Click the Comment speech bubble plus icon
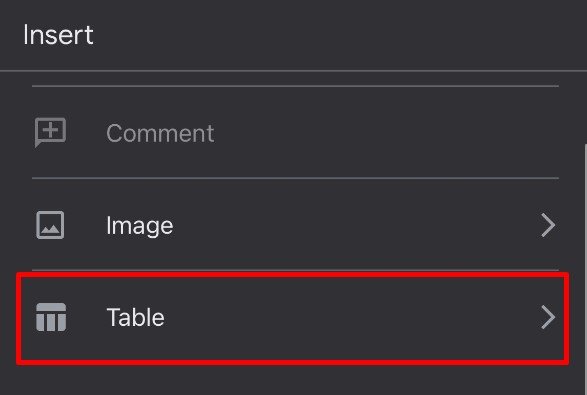This screenshot has height=395, width=587. coord(50,132)
